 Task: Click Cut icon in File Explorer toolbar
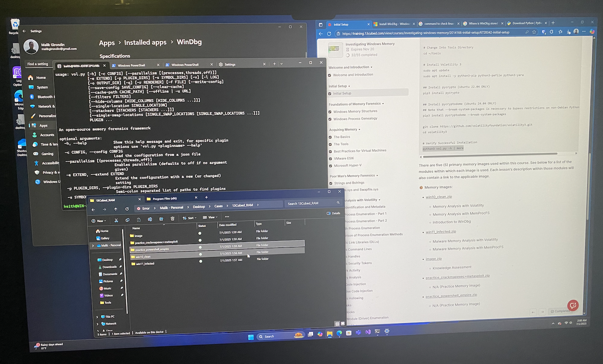click(116, 220)
